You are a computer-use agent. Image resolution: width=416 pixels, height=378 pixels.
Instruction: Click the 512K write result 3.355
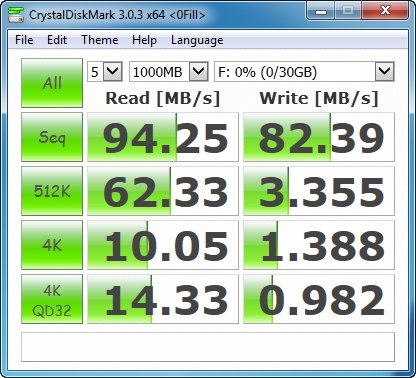319,191
